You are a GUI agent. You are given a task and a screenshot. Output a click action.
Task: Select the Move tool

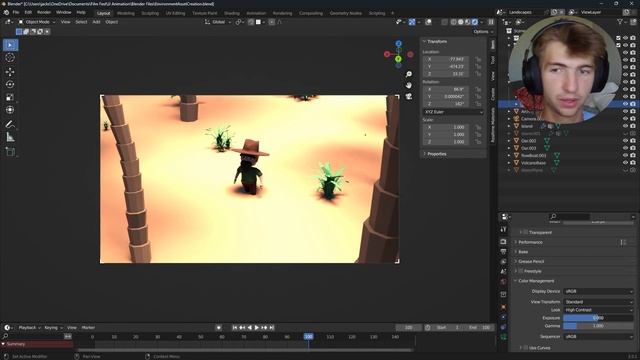[10, 71]
